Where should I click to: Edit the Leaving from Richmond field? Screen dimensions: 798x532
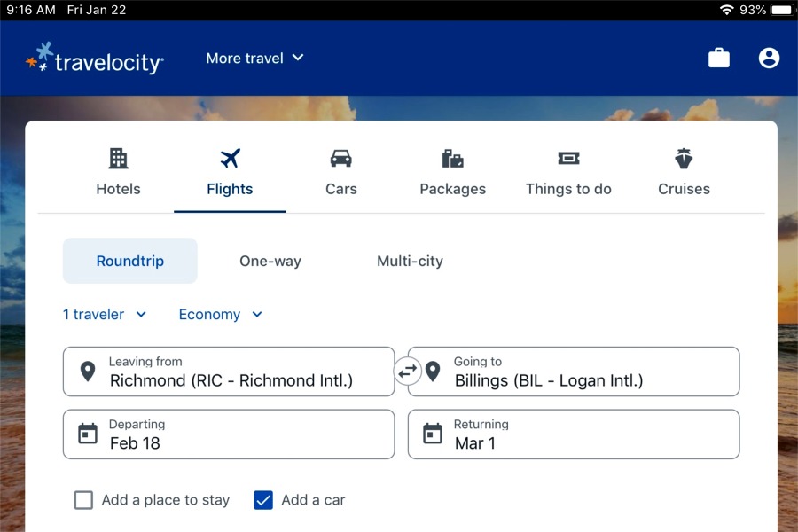229,372
